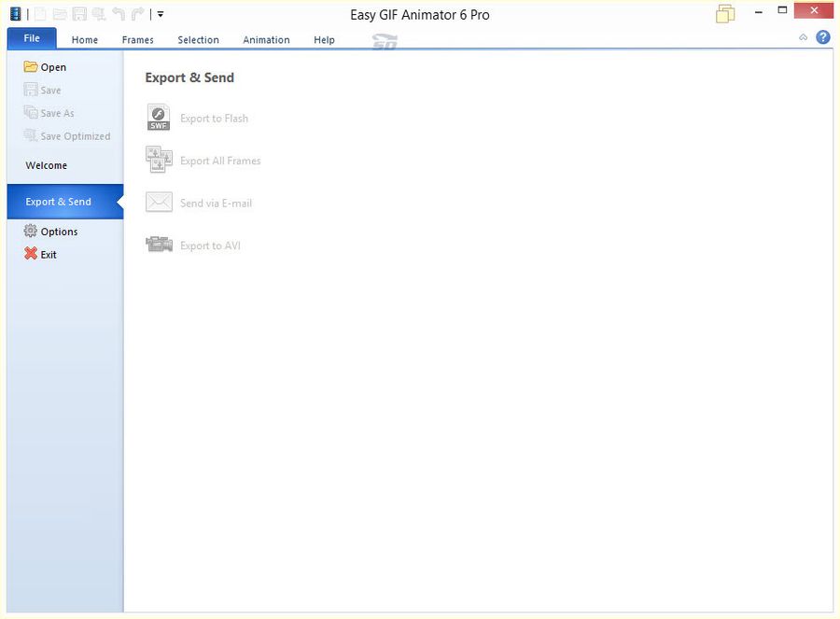Switch to the Frames ribbon tab

138,39
